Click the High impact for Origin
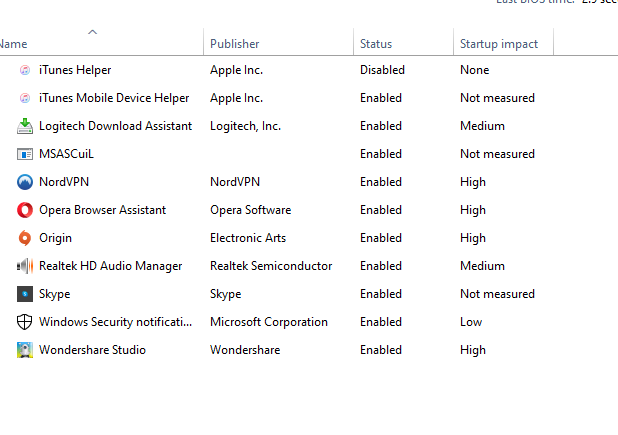The height and width of the screenshot is (435, 618). coord(473,238)
